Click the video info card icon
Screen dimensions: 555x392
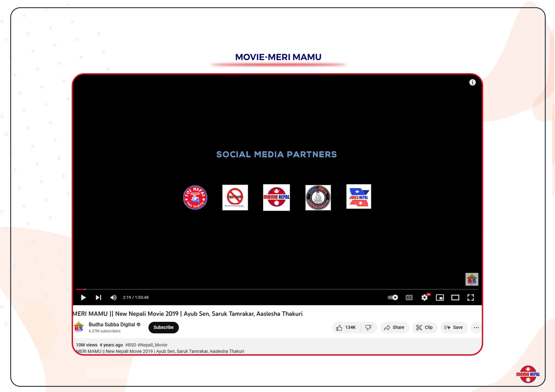472,82
